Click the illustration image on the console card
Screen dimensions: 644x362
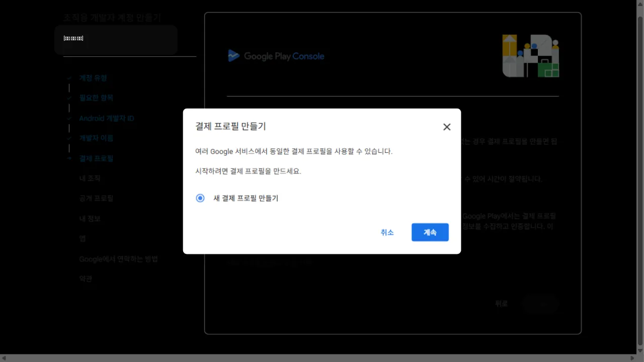[531, 56]
